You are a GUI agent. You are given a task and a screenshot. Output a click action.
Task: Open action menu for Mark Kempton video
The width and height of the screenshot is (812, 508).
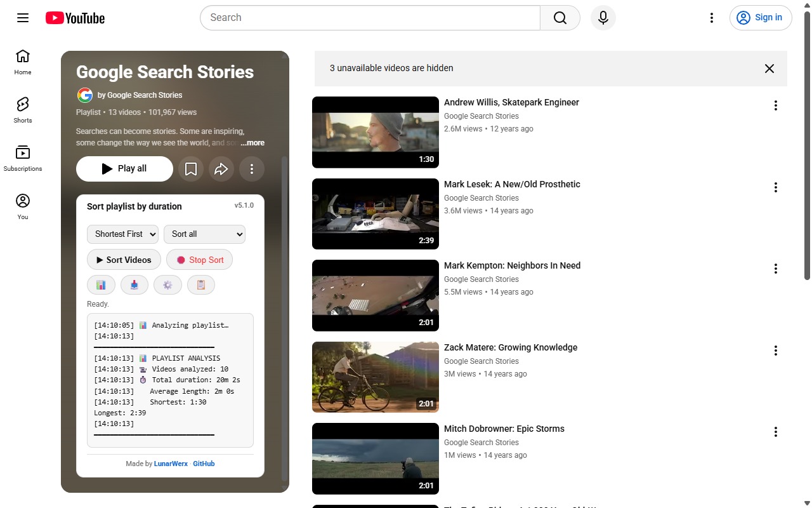point(775,269)
